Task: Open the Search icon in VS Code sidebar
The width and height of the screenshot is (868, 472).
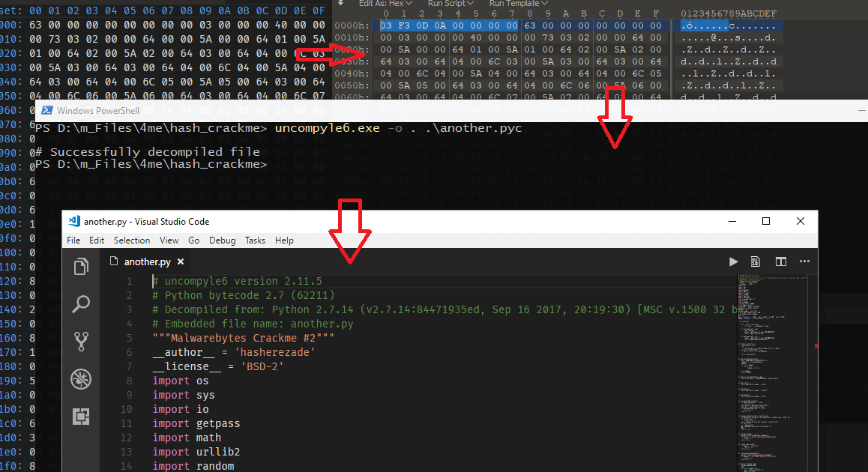Action: click(x=81, y=303)
